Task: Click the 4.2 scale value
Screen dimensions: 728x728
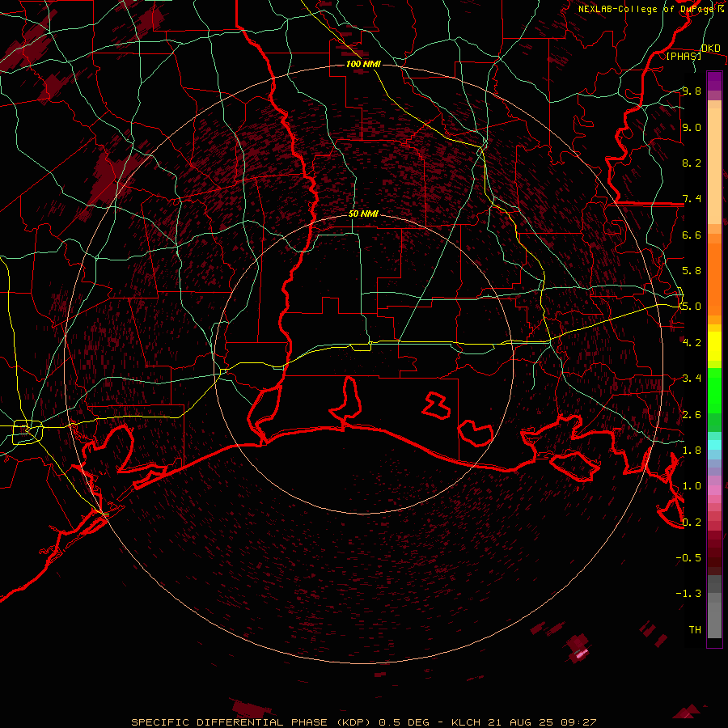Action: click(692, 342)
